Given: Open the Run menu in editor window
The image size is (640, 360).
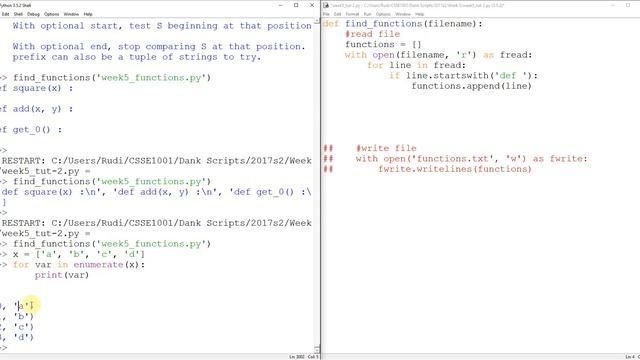Looking at the screenshot, I should tap(367, 14).
